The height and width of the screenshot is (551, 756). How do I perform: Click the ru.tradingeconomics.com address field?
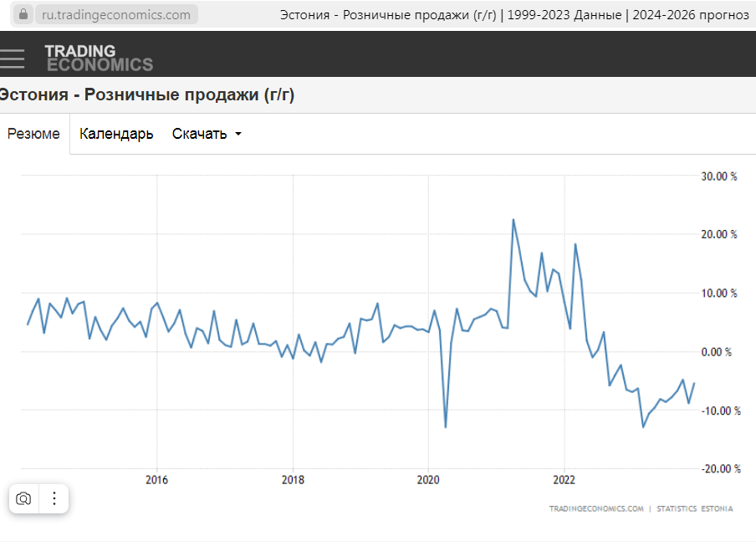click(116, 14)
